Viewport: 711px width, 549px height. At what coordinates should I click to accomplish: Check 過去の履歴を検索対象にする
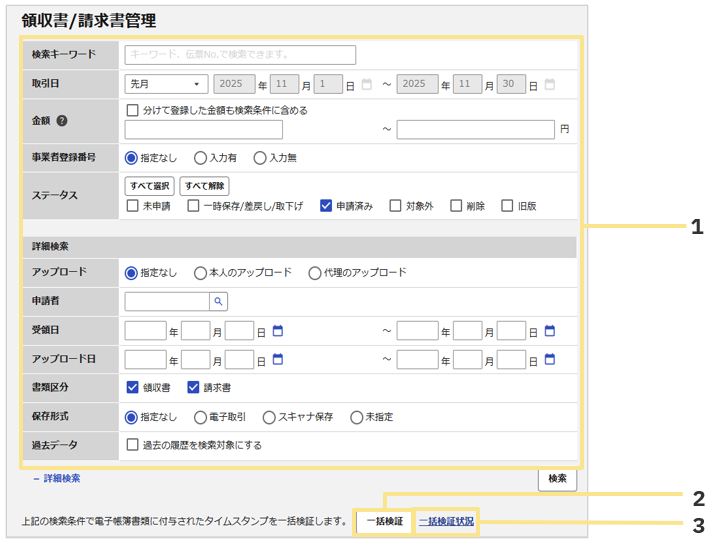[x=132, y=445]
